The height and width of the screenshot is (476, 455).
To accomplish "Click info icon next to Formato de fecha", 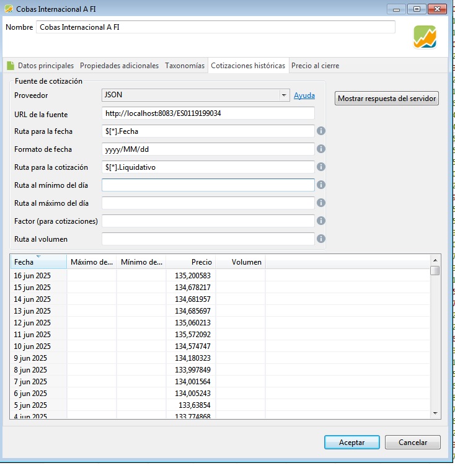I will coord(321,149).
